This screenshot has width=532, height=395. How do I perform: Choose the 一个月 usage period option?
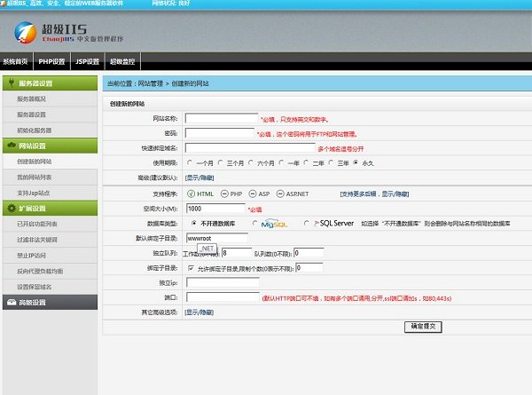pyautogui.click(x=190, y=163)
